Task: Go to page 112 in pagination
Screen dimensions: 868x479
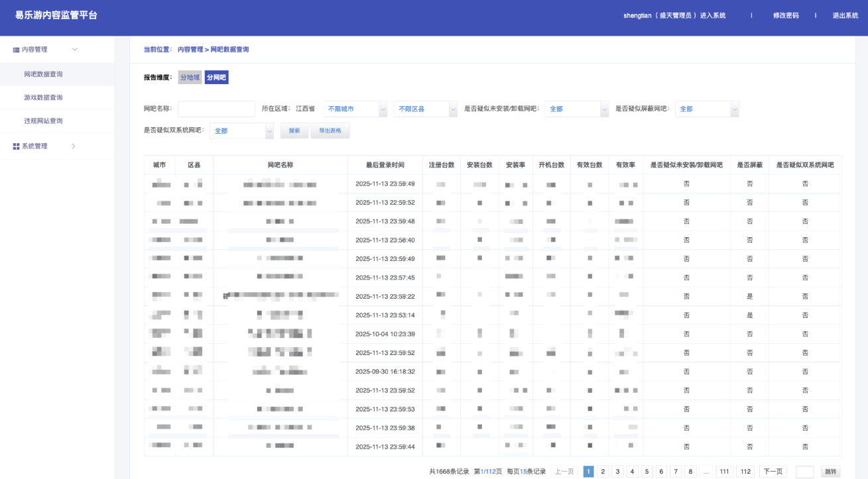Action: 745,472
